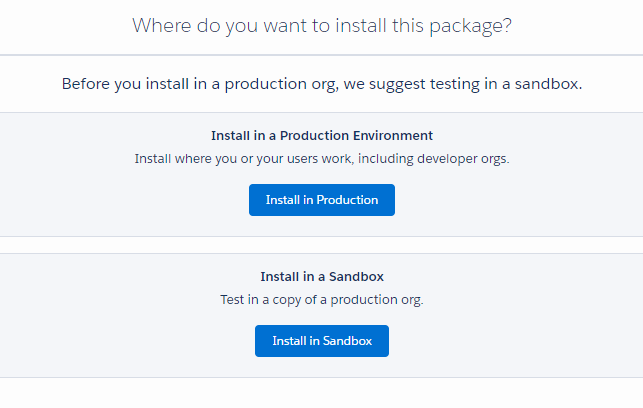Click the word 'package?' in the page title
This screenshot has width=643, height=408.
[x=470, y=27]
